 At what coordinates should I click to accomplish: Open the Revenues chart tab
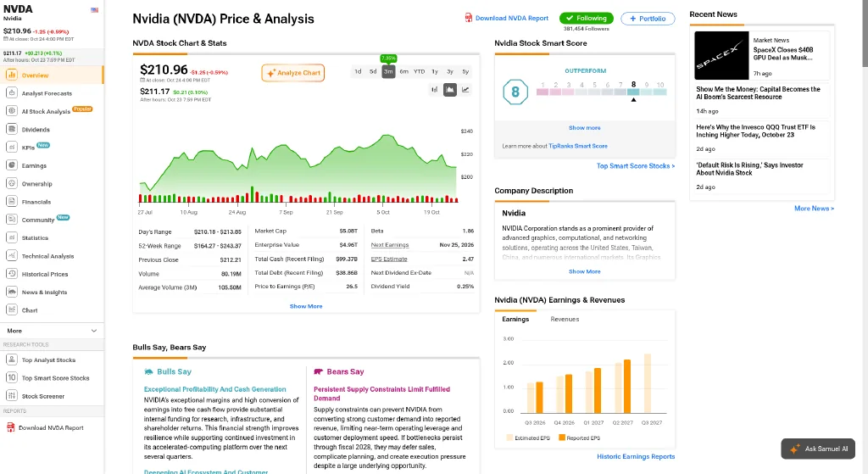(x=565, y=319)
